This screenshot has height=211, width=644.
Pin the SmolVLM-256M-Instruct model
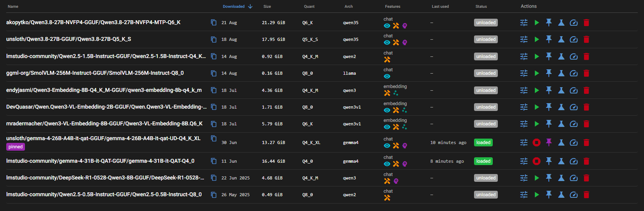[549, 73]
